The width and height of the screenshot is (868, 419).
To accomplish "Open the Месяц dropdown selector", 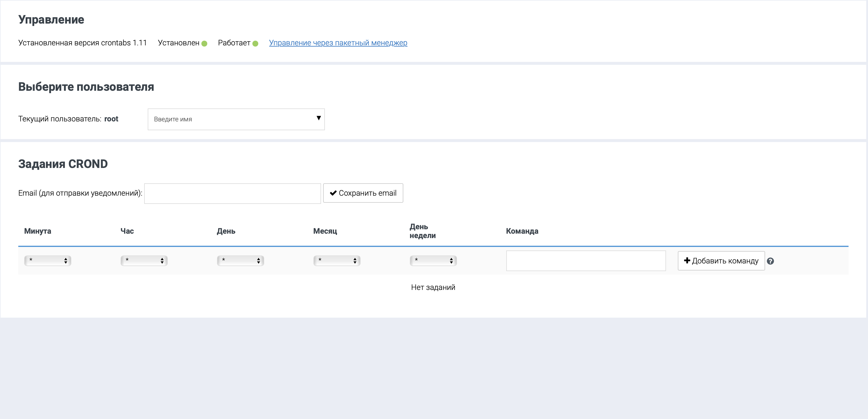I will coord(337,260).
